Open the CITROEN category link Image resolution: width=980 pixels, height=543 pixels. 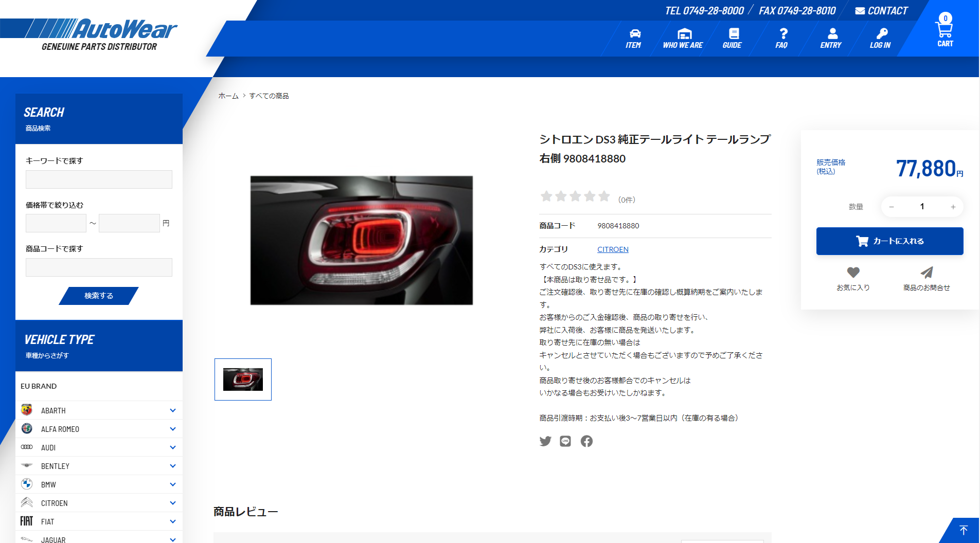coord(613,249)
